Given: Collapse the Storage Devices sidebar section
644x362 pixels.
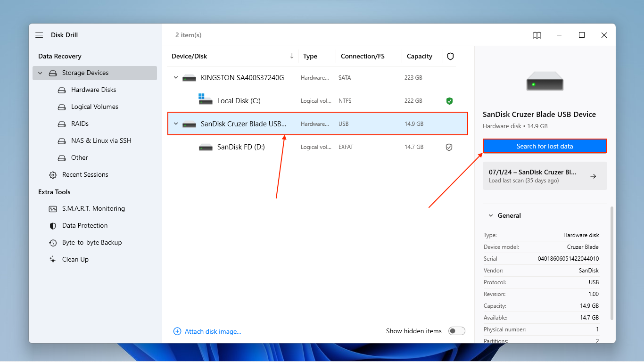Looking at the screenshot, I should pyautogui.click(x=40, y=73).
